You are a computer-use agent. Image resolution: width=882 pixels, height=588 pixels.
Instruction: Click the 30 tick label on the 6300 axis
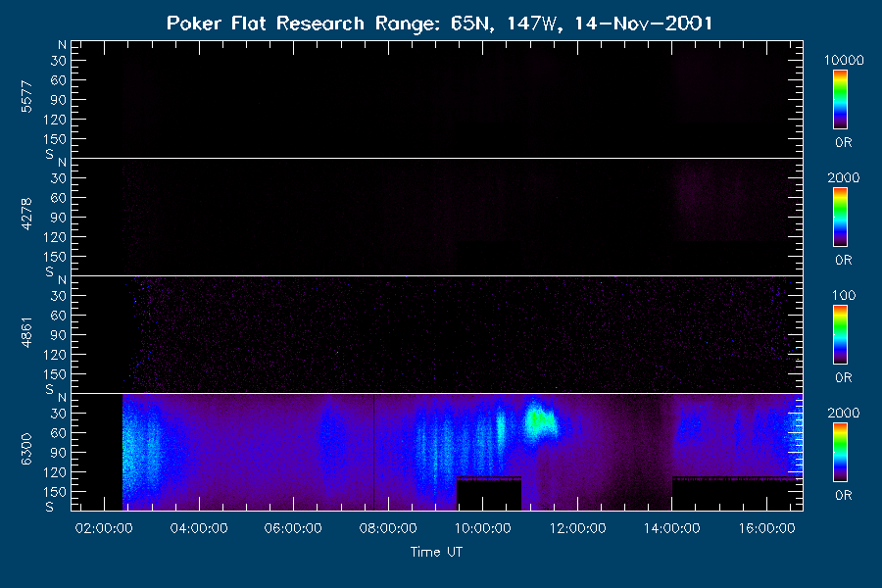pos(59,414)
